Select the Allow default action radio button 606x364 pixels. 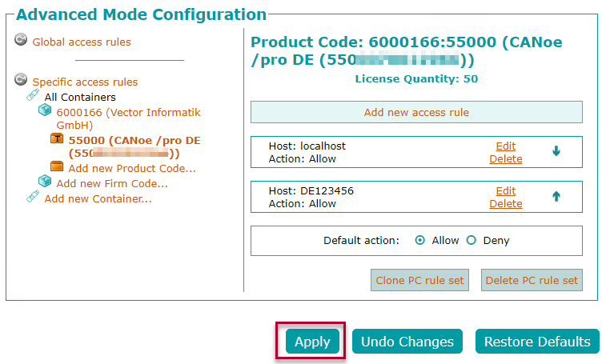pos(419,240)
